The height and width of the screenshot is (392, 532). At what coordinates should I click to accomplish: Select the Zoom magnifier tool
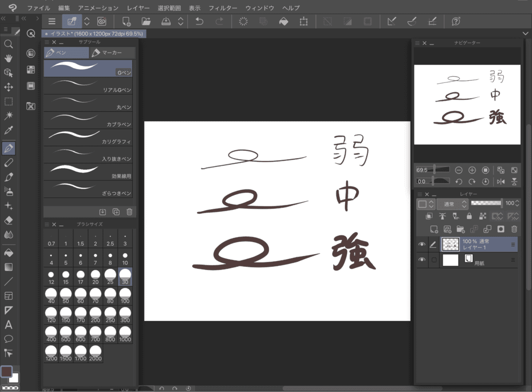click(9, 44)
